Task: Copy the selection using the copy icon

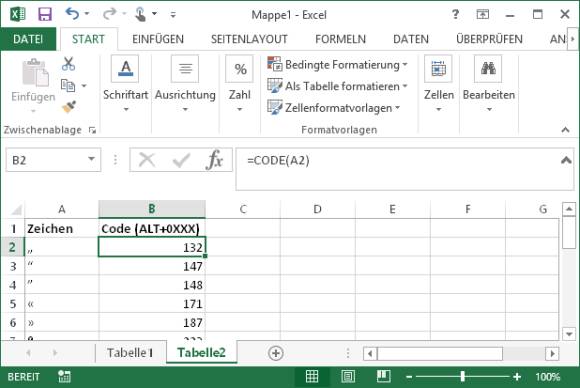Action: pos(68,85)
